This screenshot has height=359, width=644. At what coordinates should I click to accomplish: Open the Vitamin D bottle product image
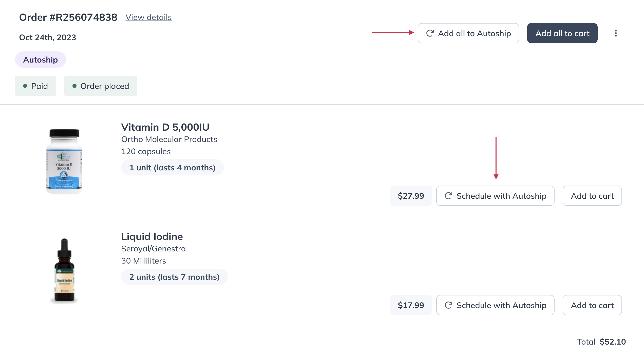[x=64, y=162]
